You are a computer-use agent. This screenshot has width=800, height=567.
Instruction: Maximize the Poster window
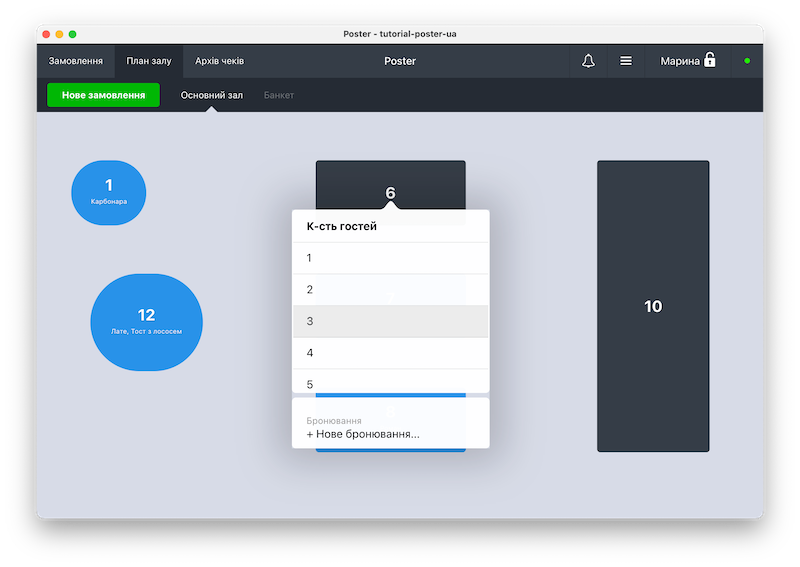(x=72, y=34)
